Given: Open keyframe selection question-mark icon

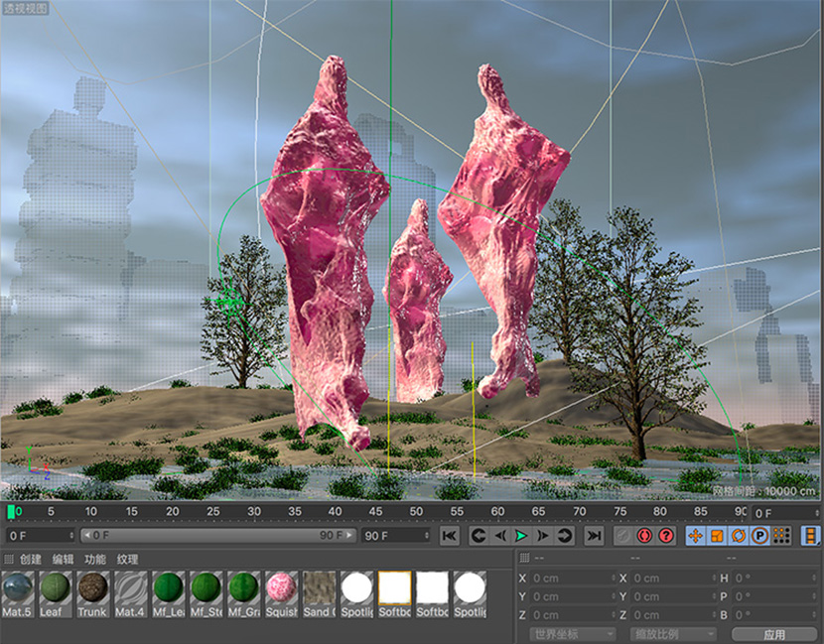Looking at the screenshot, I should coord(666,535).
